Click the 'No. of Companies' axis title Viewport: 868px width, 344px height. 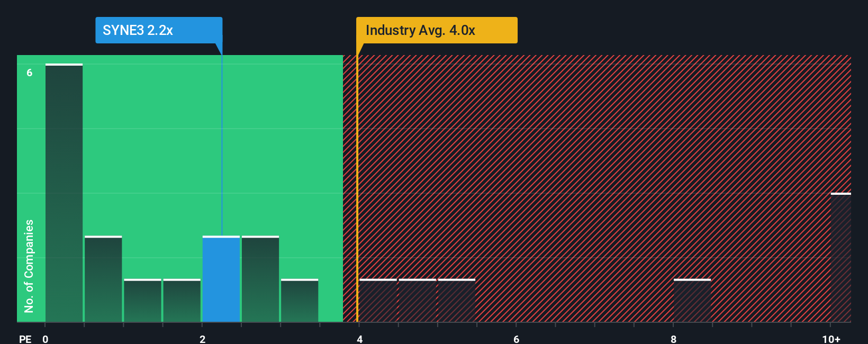click(x=29, y=266)
